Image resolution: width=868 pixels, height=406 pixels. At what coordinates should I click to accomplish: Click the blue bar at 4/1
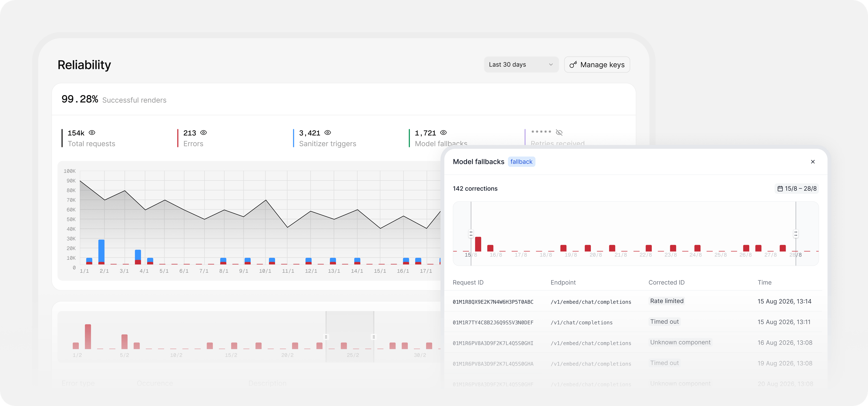[138, 254]
